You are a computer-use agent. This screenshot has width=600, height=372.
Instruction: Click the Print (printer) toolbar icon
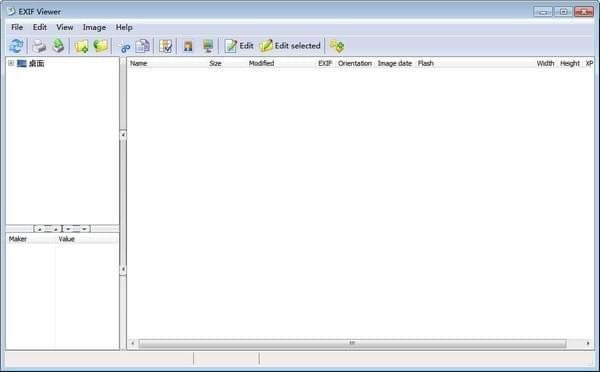(39, 46)
